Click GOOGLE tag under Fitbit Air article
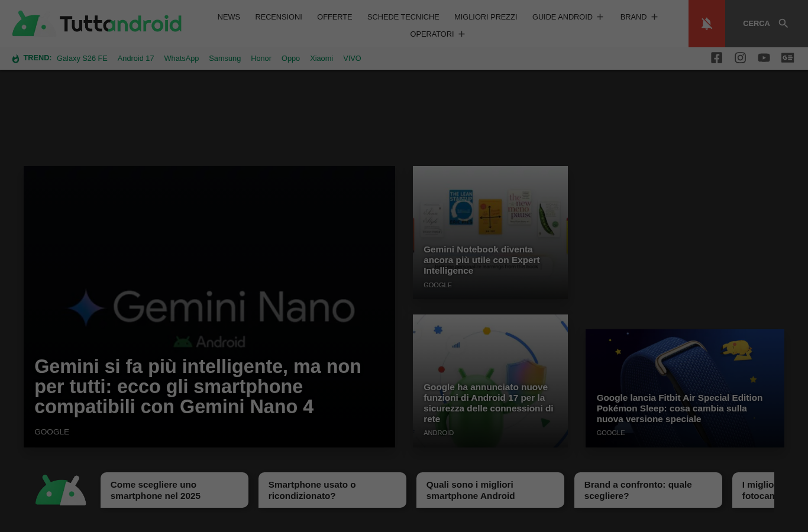Image resolution: width=808 pixels, height=532 pixels. (x=610, y=433)
